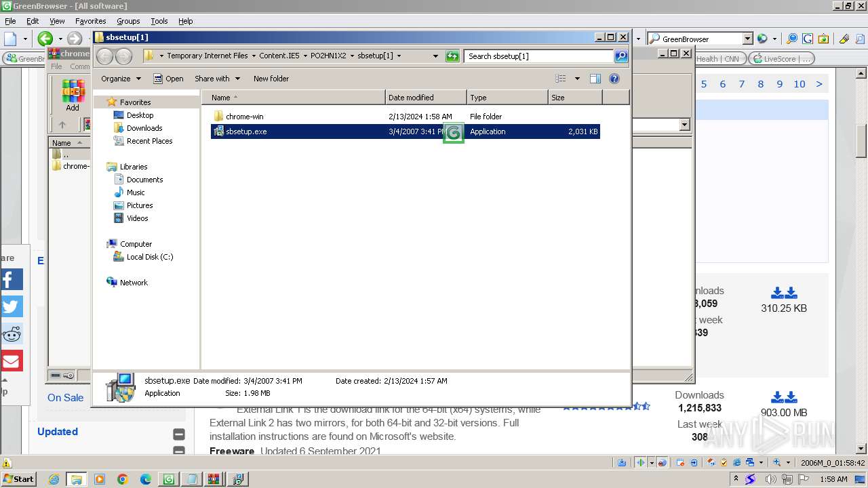Toggle the Explorer preview pane button
The width and height of the screenshot is (868, 488).
[x=595, y=79]
